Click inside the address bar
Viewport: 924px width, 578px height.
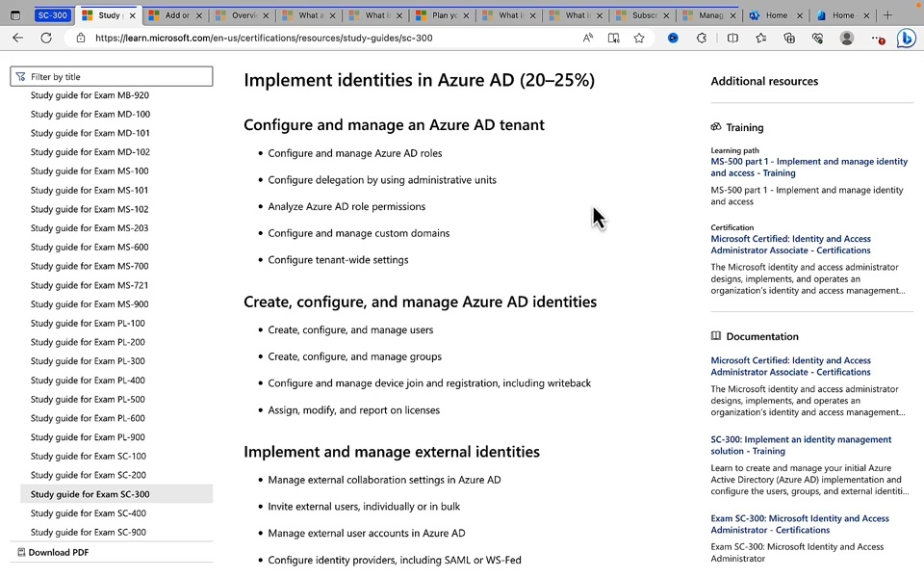pyautogui.click(x=289, y=39)
